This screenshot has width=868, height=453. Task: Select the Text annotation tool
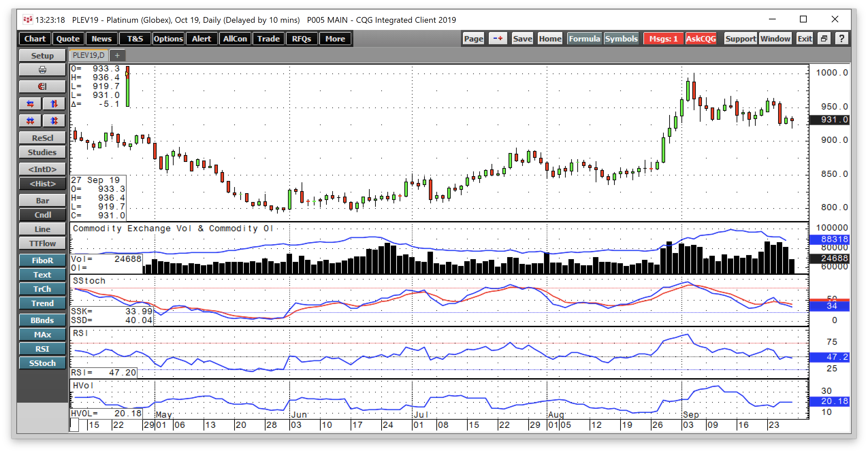pos(42,275)
